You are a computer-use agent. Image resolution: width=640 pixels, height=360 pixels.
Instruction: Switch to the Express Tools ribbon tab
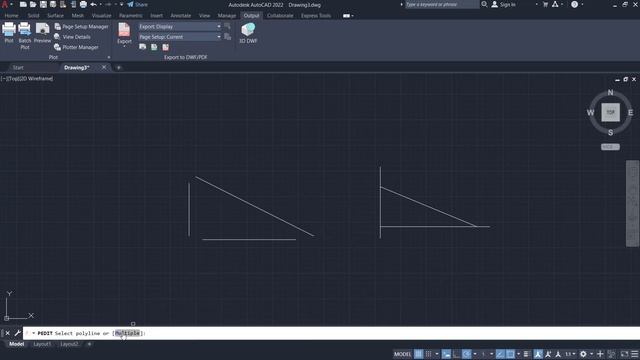click(316, 16)
